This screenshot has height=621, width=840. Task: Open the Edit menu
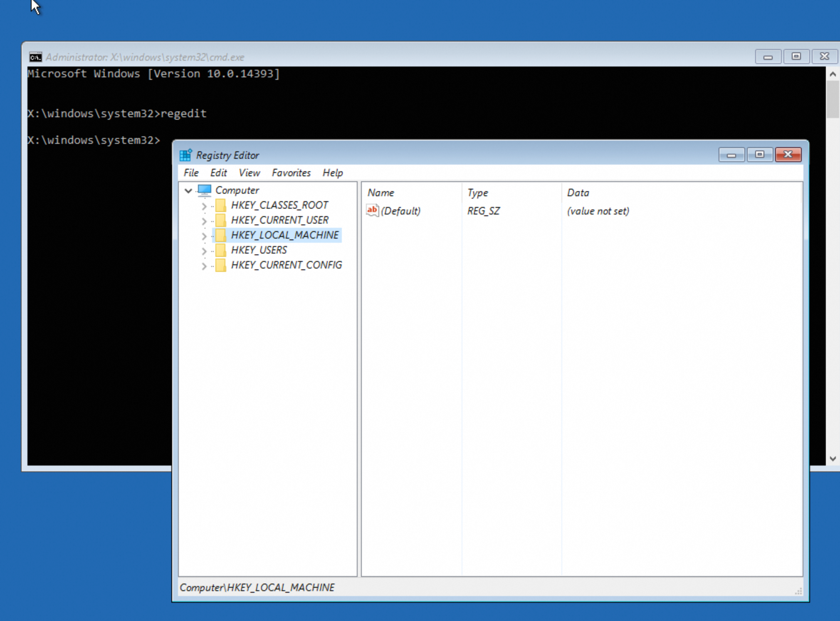point(218,173)
